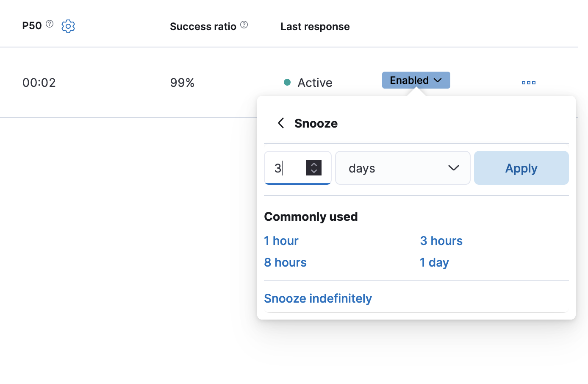Open the Last response column header
Screen dimensions: 588x384
coord(315,26)
